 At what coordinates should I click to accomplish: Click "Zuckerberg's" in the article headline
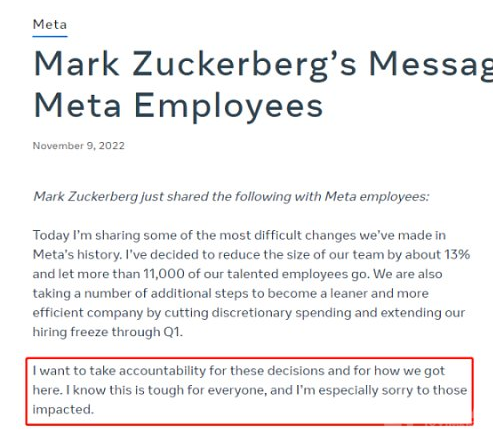click(x=245, y=65)
